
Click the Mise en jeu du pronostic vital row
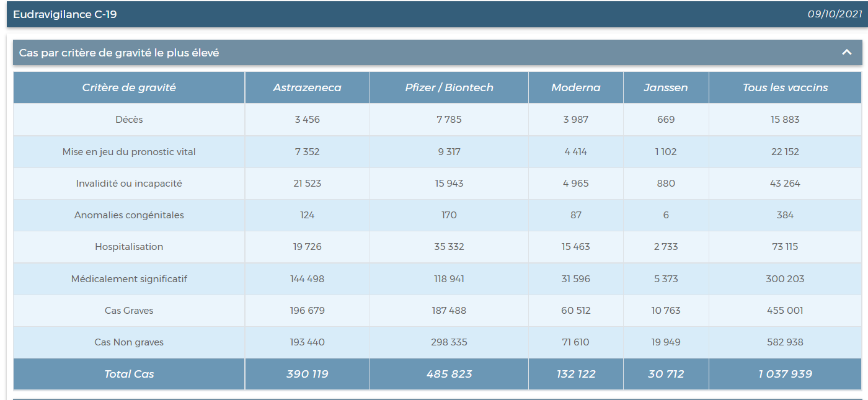click(129, 152)
